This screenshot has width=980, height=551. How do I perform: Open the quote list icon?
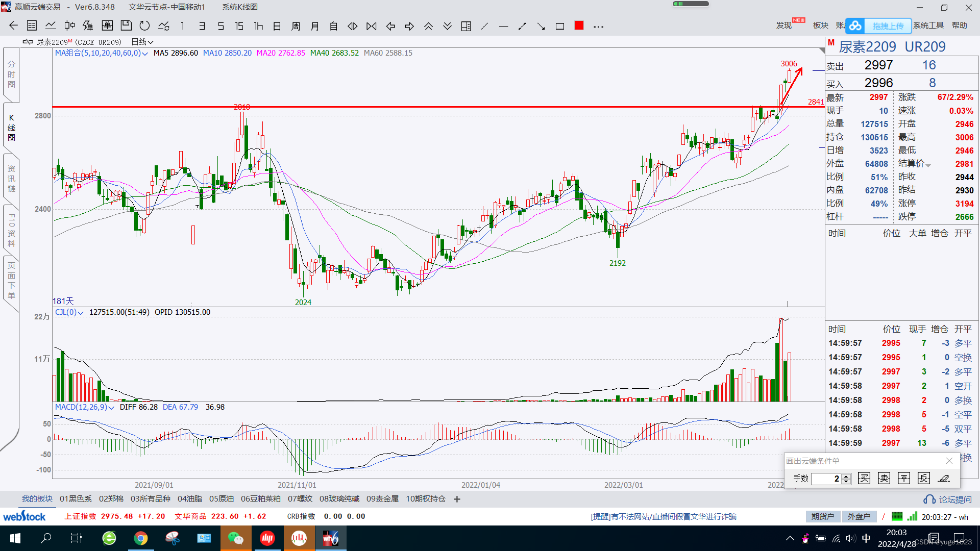(x=32, y=26)
